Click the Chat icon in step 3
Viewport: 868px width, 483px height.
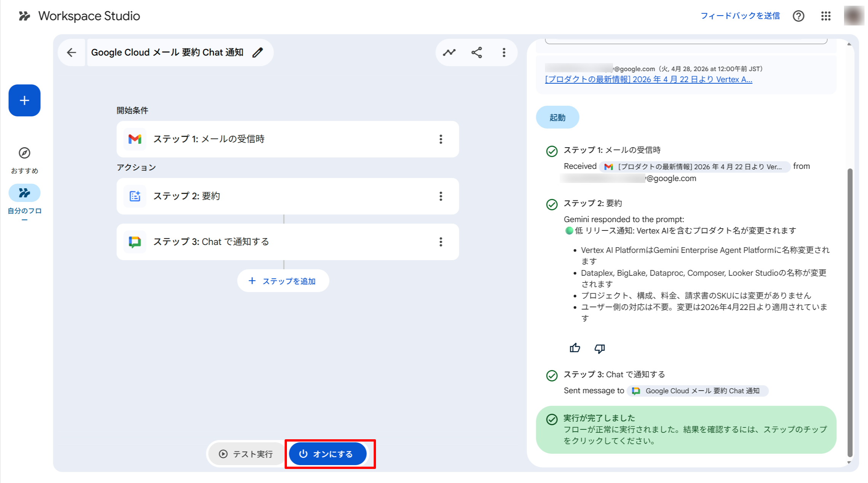[x=135, y=242]
